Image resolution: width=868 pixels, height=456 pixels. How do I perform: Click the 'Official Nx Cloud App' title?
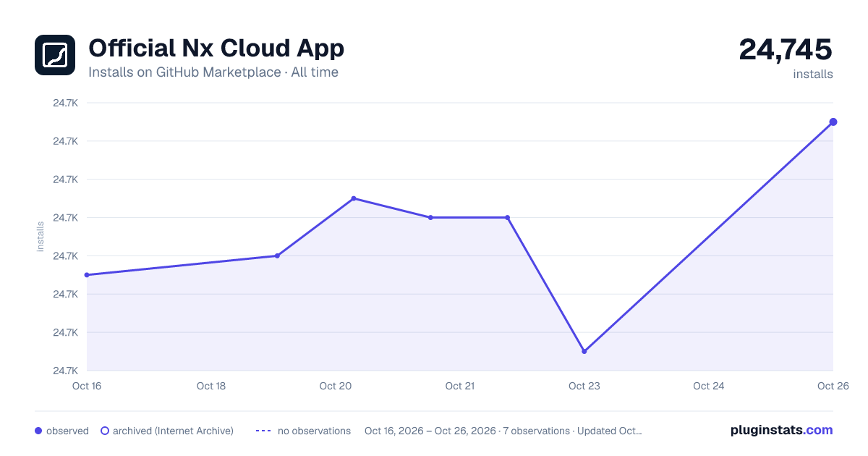pyautogui.click(x=216, y=48)
